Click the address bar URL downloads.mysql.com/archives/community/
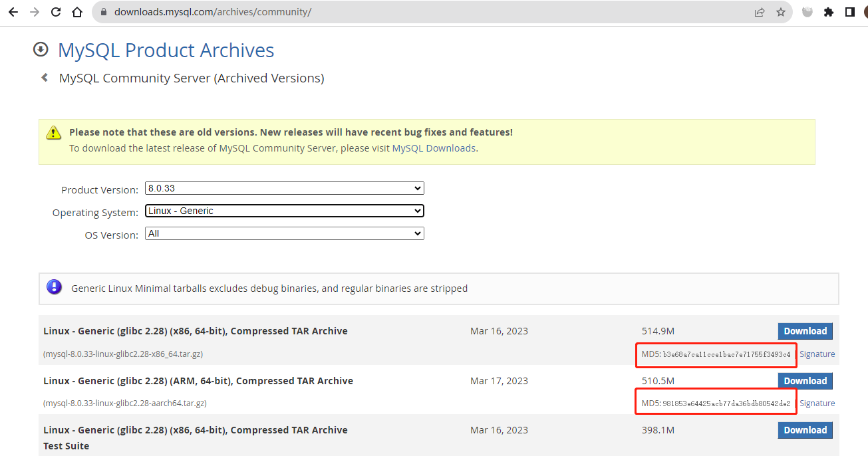The height and width of the screenshot is (456, 868). click(212, 12)
